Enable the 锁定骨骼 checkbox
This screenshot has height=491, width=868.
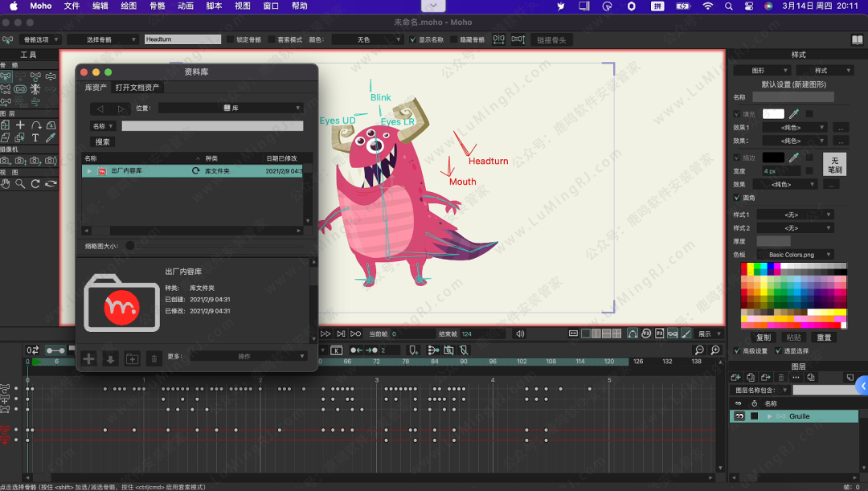click(x=230, y=39)
